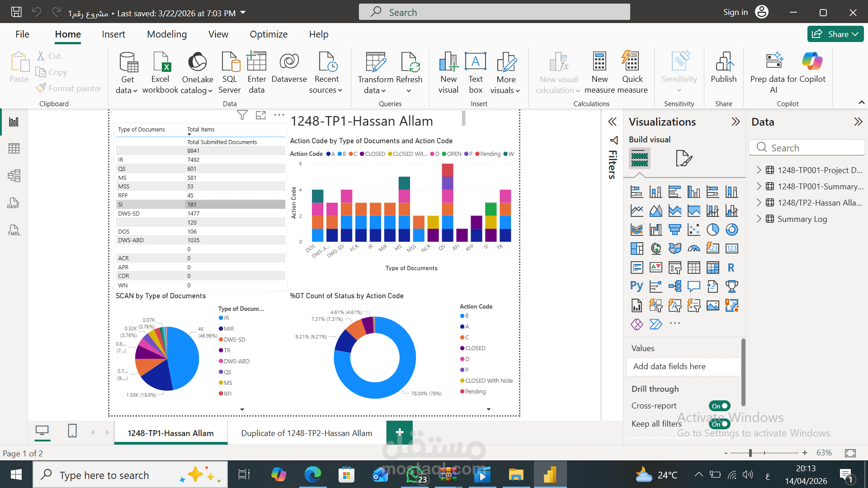Add a new report page
The width and height of the screenshot is (868, 488).
400,432
